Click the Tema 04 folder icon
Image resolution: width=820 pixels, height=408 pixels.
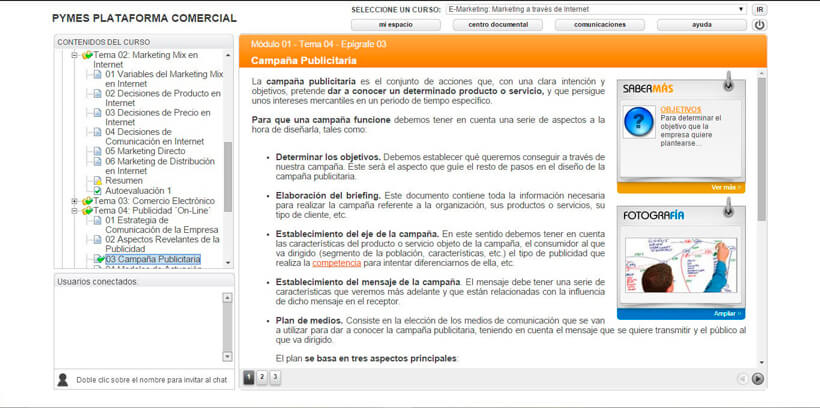pos(87,211)
